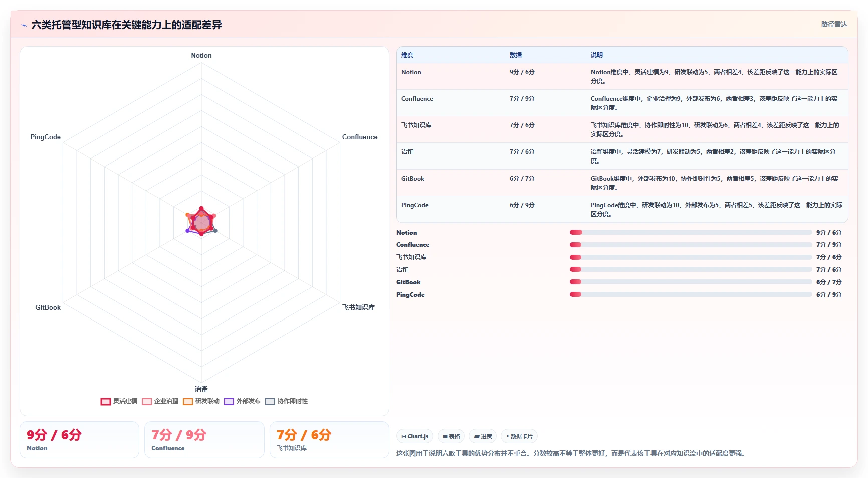Click the title icon beside 六类托管型知识库
Image resolution: width=868 pixels, height=478 pixels.
[24, 25]
